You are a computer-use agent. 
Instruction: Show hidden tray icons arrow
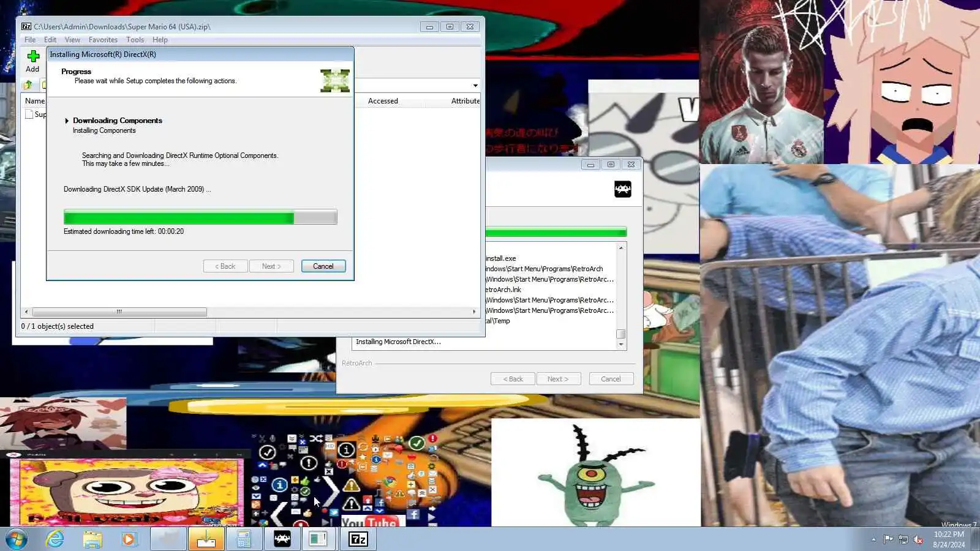(x=873, y=539)
